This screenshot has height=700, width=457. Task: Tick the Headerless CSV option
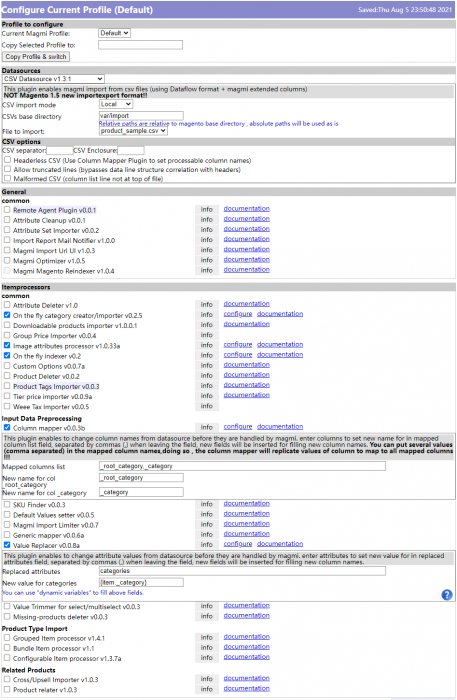click(x=8, y=159)
